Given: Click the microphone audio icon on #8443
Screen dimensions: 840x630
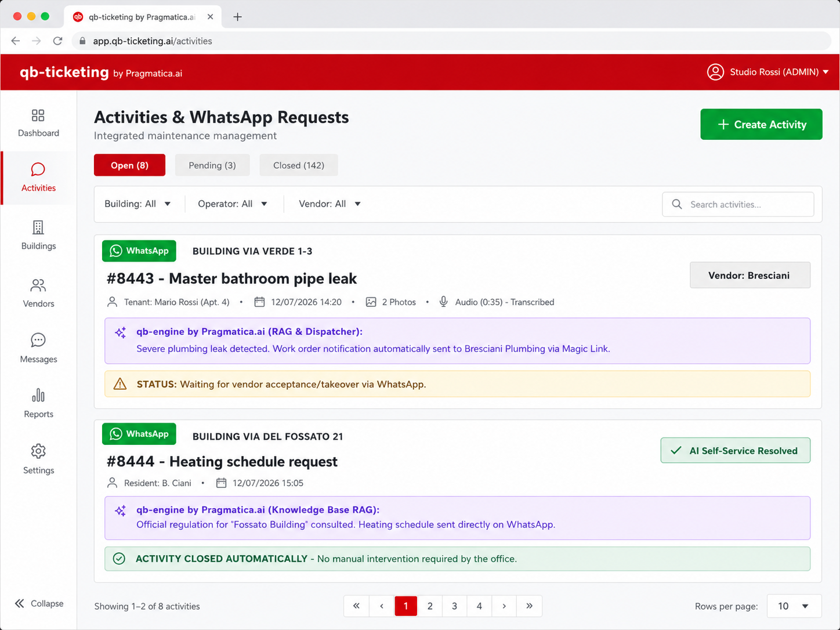Looking at the screenshot, I should coord(443,302).
